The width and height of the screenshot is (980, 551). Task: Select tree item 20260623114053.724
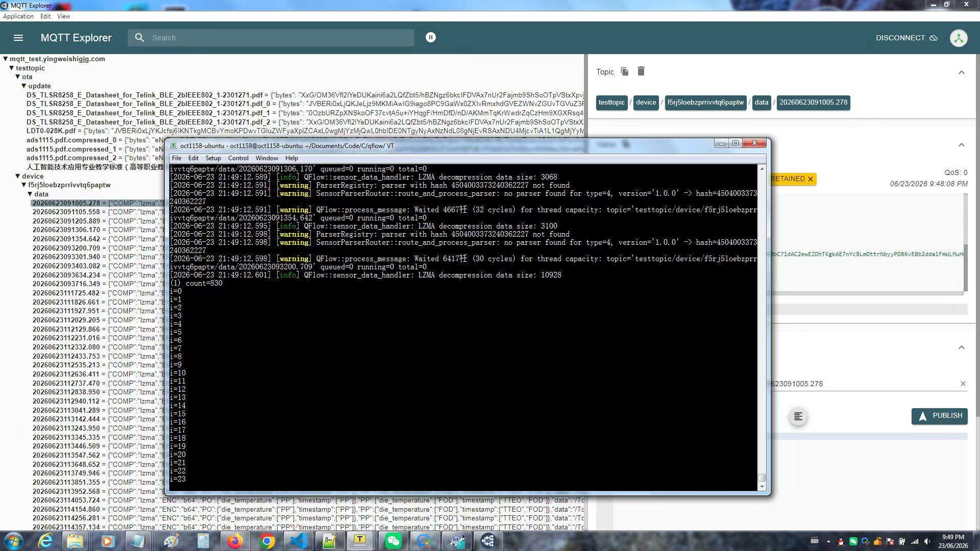66,500
